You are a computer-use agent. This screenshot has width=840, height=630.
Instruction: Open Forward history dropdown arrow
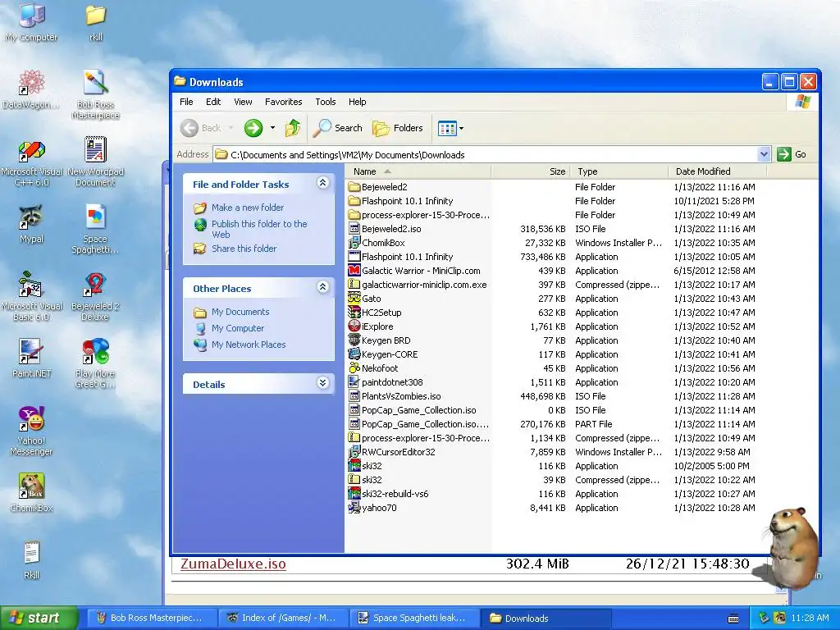point(272,128)
